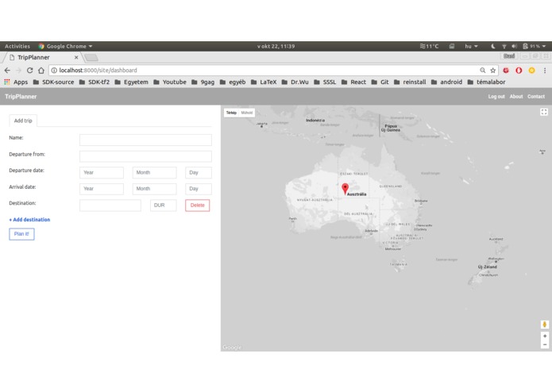Open the Contact page link
Screen dimensions: 552x392
click(x=536, y=96)
